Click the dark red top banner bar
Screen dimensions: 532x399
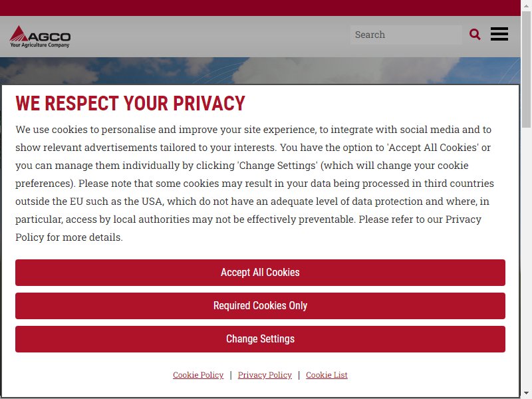coord(260,8)
